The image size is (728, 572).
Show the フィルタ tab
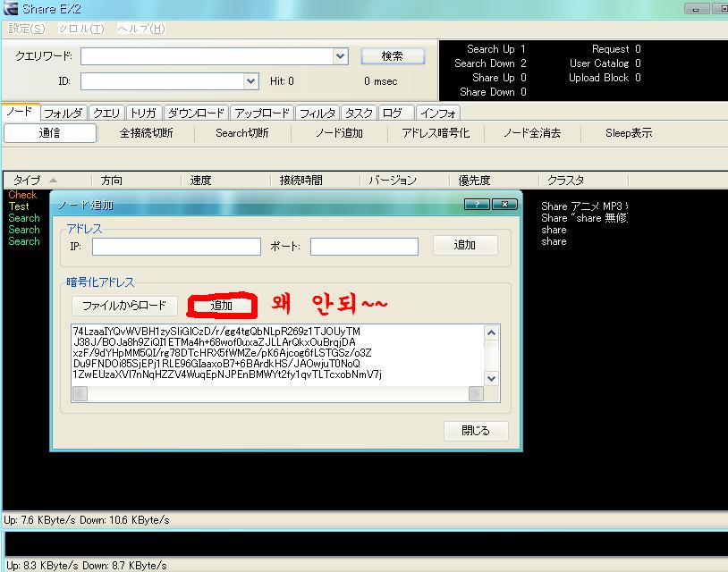click(x=317, y=114)
